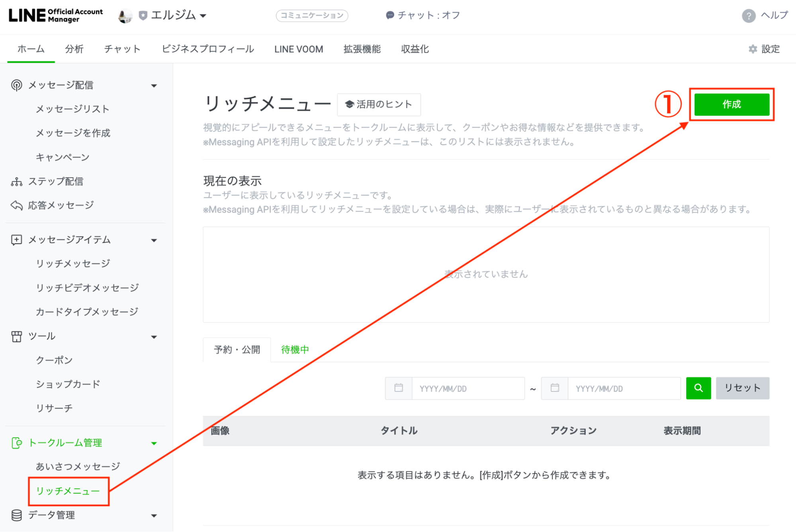Click the green magnifier search icon
This screenshot has height=532, width=796.
[x=698, y=388]
